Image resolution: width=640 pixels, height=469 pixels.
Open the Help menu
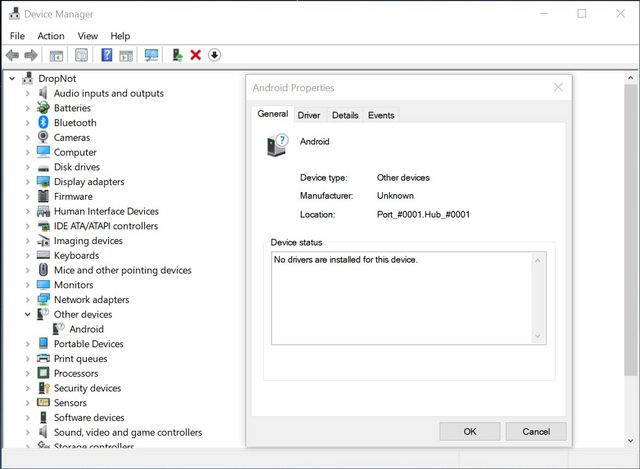tap(120, 36)
